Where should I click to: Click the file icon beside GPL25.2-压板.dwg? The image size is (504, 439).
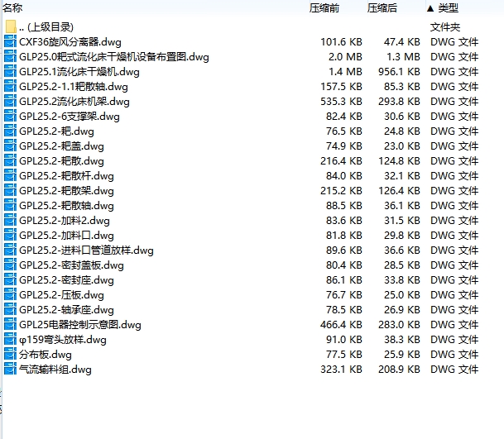point(10,294)
